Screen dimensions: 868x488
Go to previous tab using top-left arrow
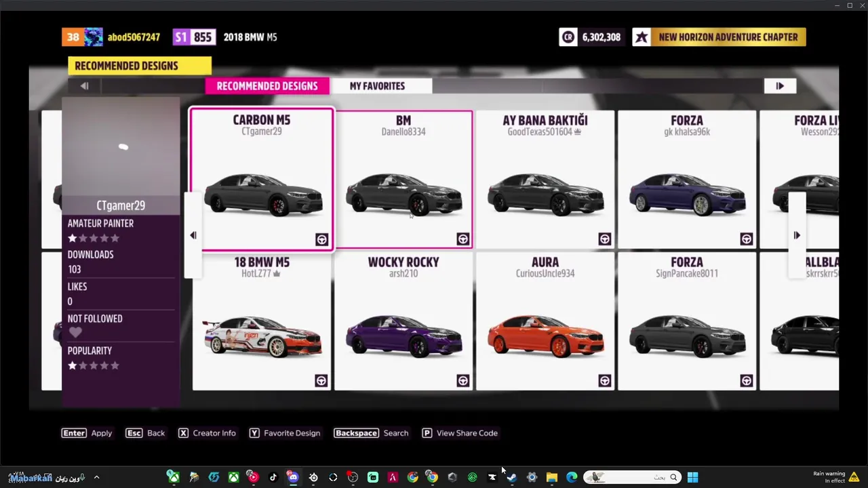[84, 86]
